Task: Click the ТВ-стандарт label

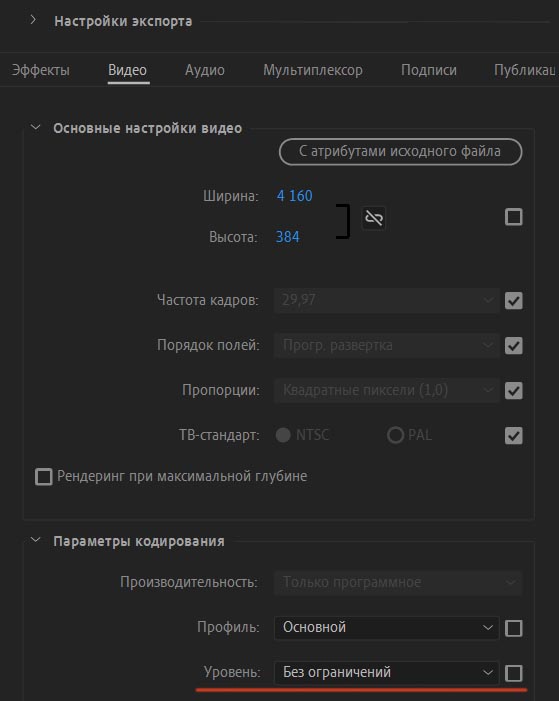Action: click(219, 435)
